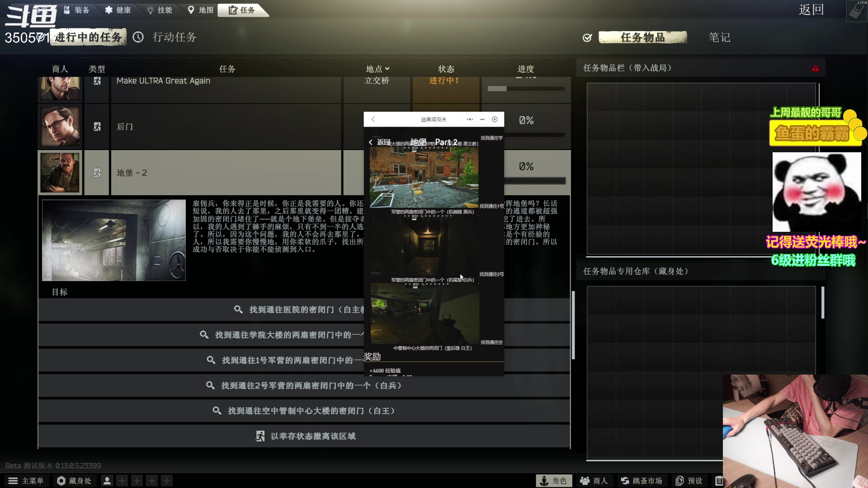868x488 pixels.
Task: Select the 地堡 - 2 quest row
Action: pyautogui.click(x=226, y=173)
